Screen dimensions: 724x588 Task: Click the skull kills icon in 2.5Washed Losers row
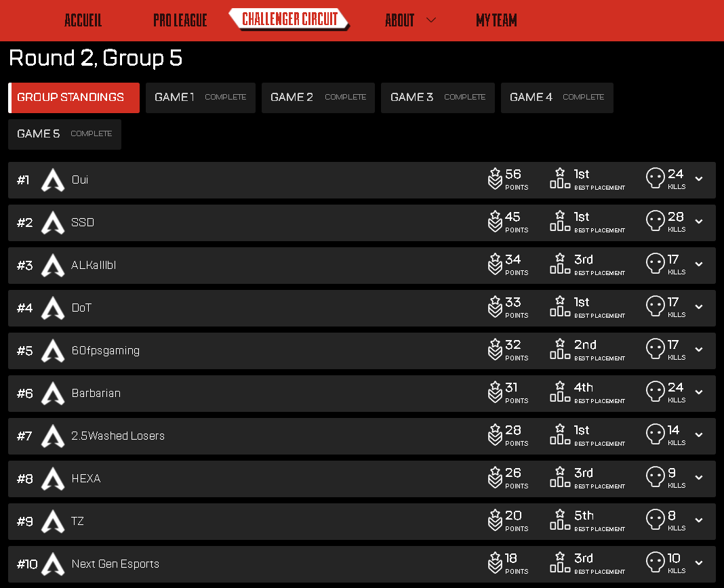pyautogui.click(x=656, y=434)
